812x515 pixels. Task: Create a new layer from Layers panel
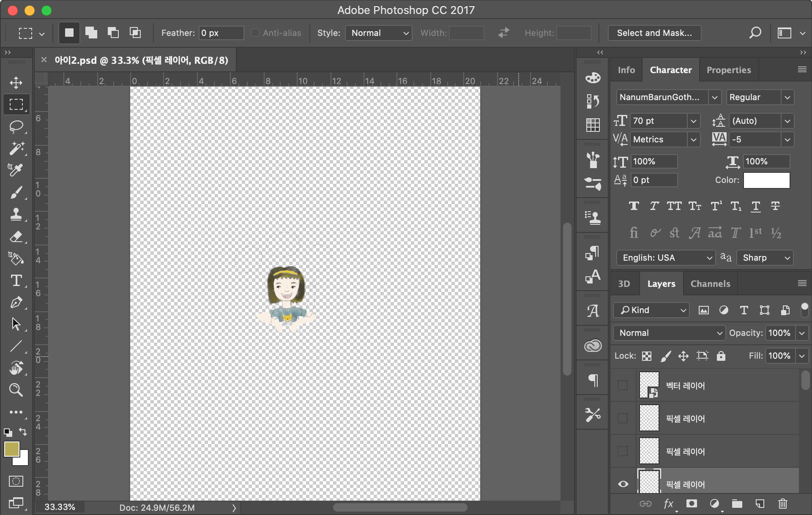tap(760, 504)
